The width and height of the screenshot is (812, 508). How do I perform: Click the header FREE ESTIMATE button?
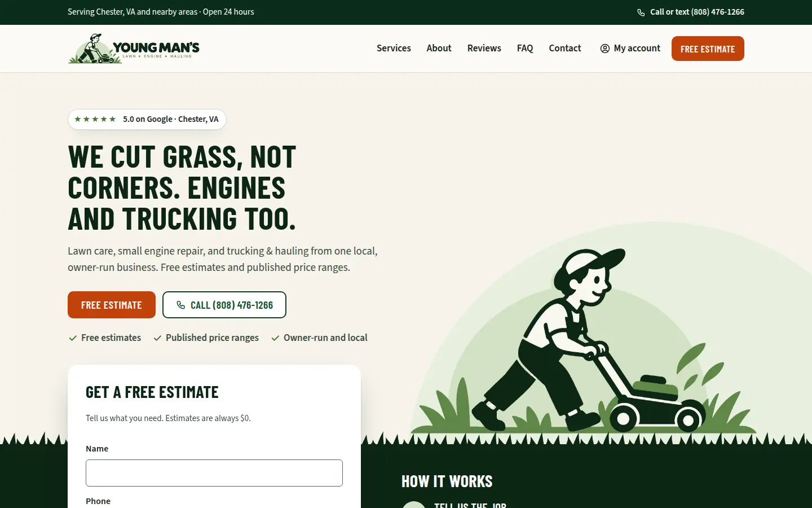708,49
